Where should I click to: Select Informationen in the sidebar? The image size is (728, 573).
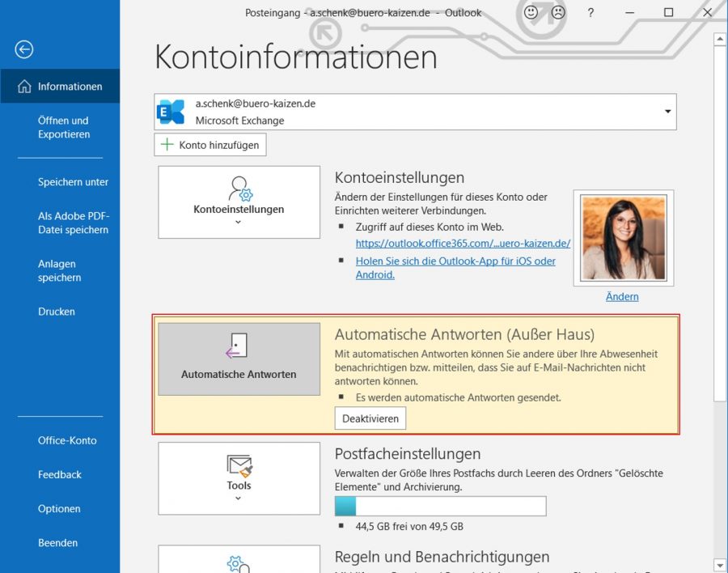click(60, 87)
